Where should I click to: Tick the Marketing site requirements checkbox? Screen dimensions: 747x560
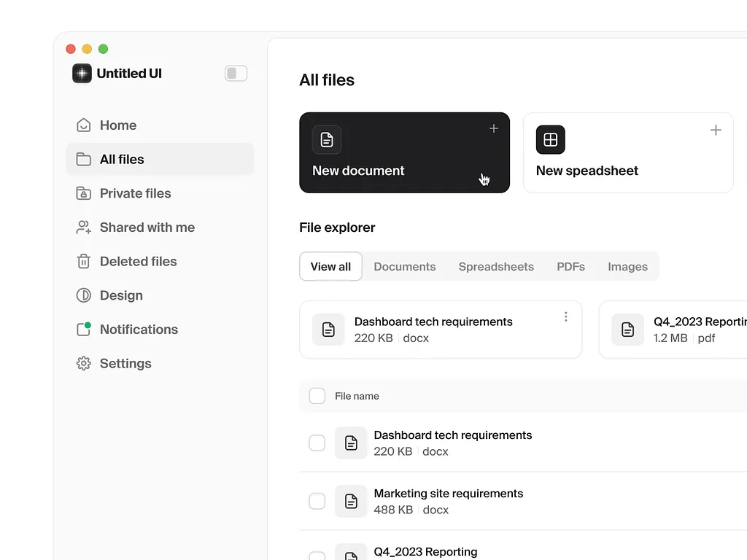pyautogui.click(x=317, y=501)
